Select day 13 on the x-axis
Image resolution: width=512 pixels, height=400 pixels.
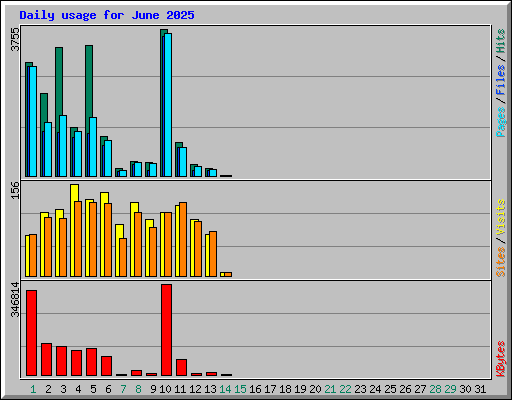tap(210, 389)
